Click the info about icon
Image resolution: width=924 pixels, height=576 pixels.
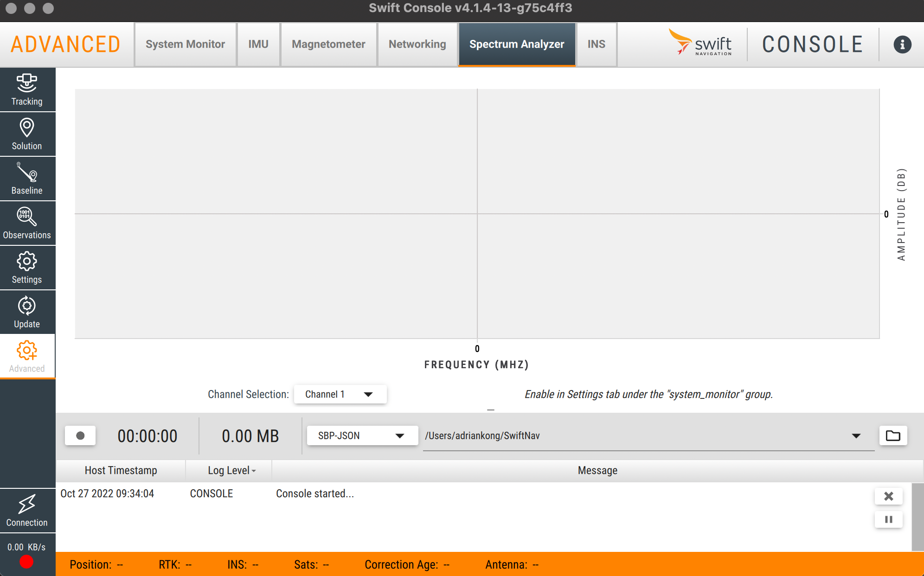point(902,45)
